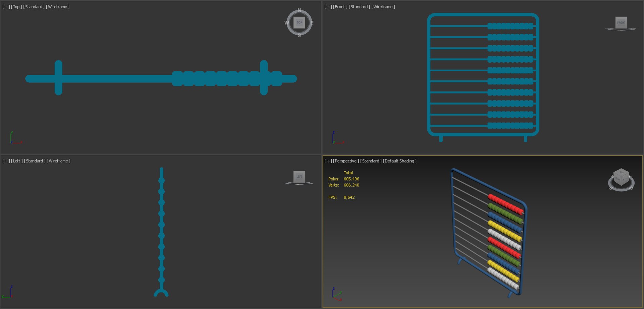
Task: Select the abacus frame in Front viewport
Action: click(483, 15)
